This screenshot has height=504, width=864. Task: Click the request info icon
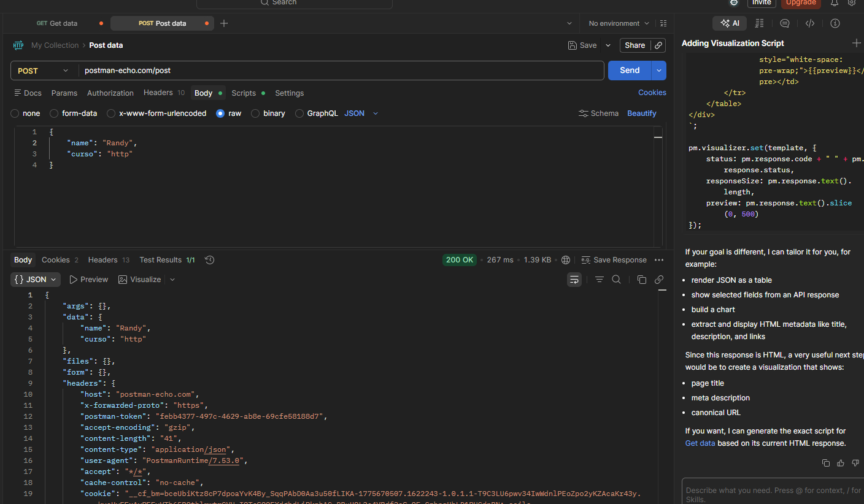coord(835,23)
